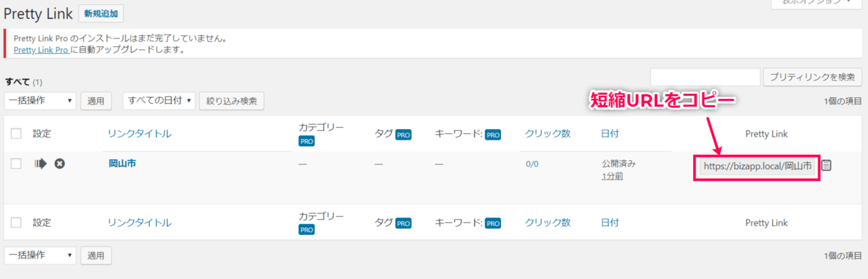This screenshot has height=279, width=868.
Task: Open the Pretty Link Pro upgrade link
Action: pos(41,50)
